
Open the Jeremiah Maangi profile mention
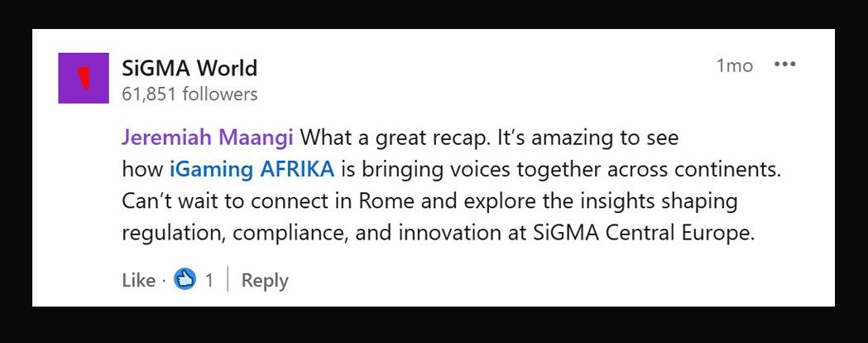point(207,138)
